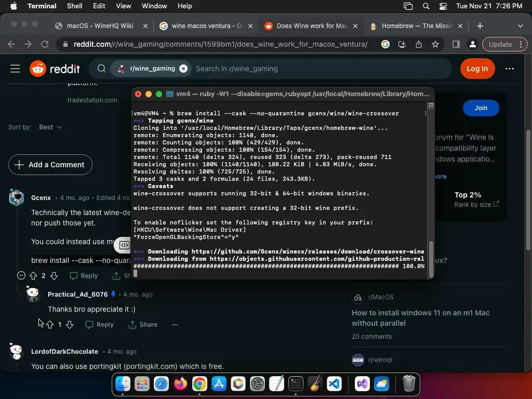Click the Chrome address bar URL
This screenshot has width=532, height=399.
click(x=220, y=45)
